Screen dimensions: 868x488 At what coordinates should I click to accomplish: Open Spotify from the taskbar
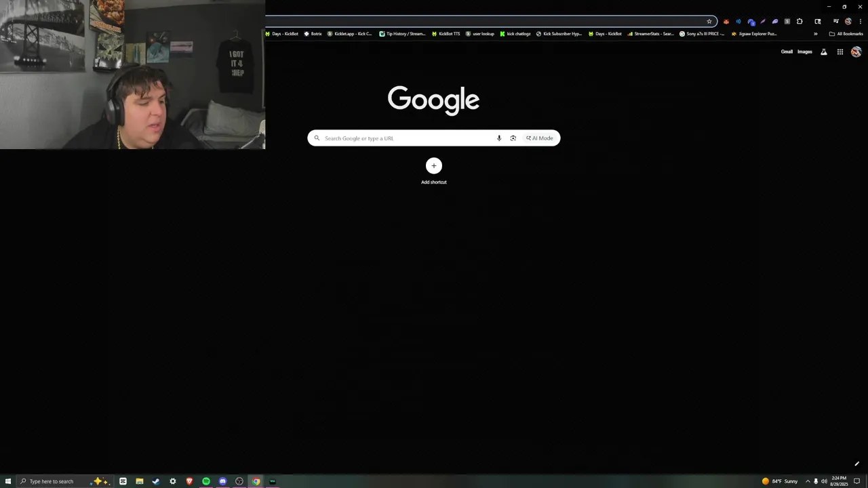click(x=206, y=481)
